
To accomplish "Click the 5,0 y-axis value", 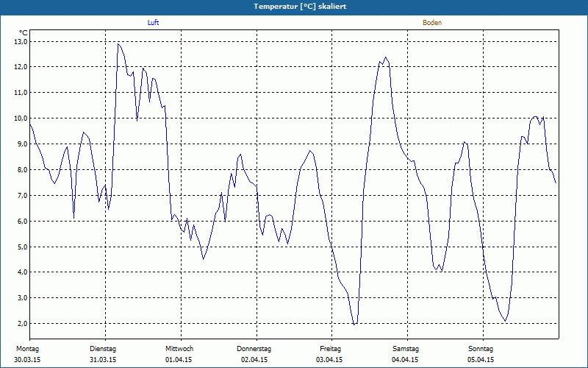I will click(x=23, y=247).
